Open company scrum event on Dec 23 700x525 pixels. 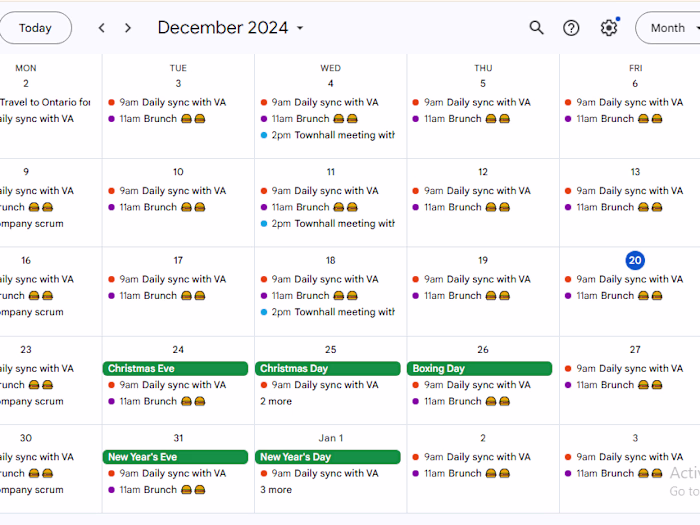[32, 401]
